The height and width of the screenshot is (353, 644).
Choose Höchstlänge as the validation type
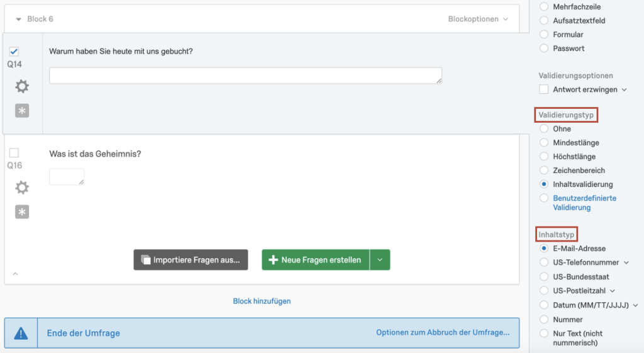544,157
